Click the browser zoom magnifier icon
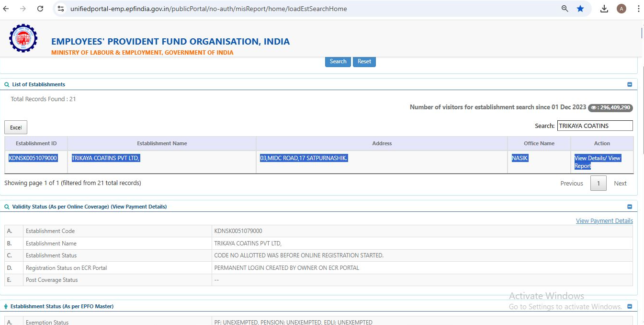The height and width of the screenshot is (325, 644). [565, 9]
